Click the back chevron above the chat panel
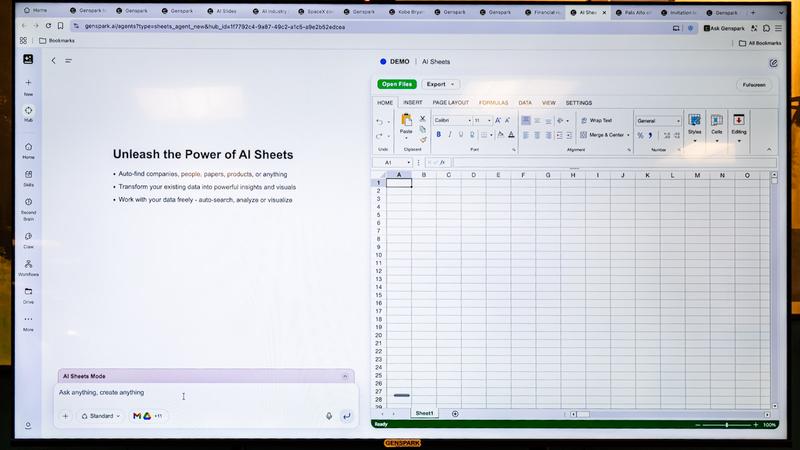Screen dimensions: 800x450 click(53, 61)
